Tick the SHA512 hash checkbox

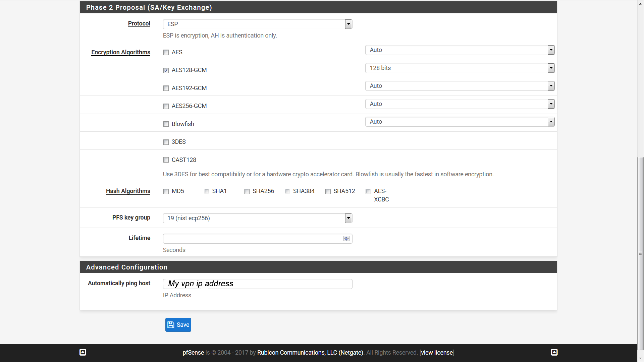pos(328,191)
